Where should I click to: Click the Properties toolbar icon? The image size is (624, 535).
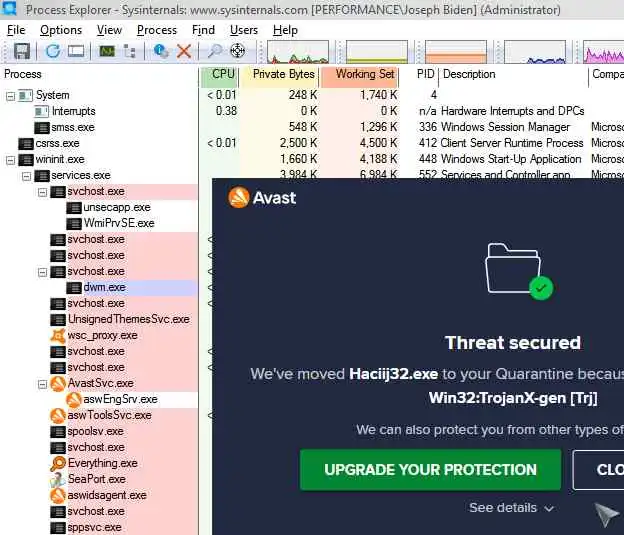point(161,51)
